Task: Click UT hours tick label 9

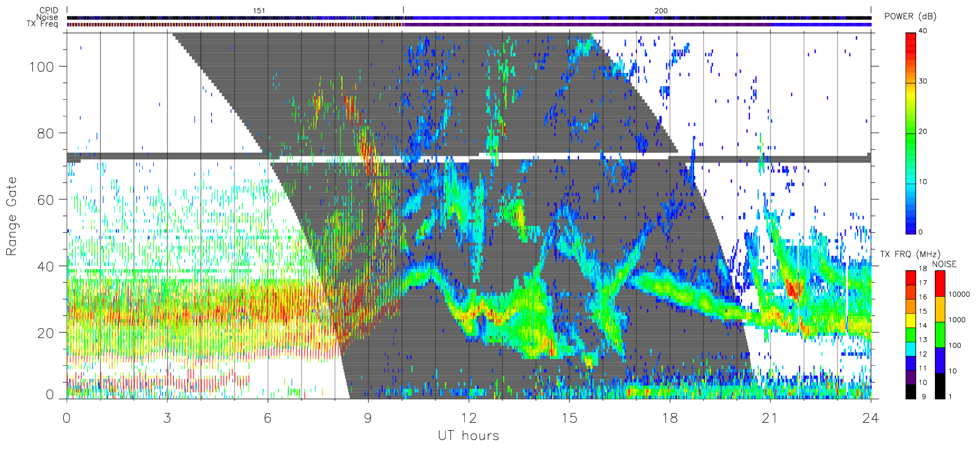Action: point(368,418)
